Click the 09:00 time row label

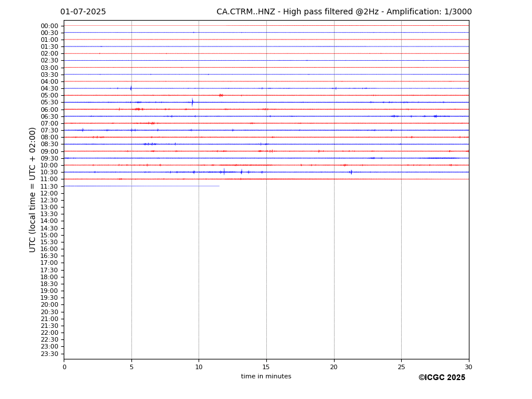pyautogui.click(x=49, y=151)
